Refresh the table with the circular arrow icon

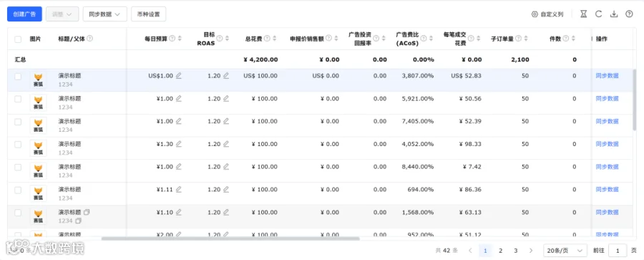599,14
